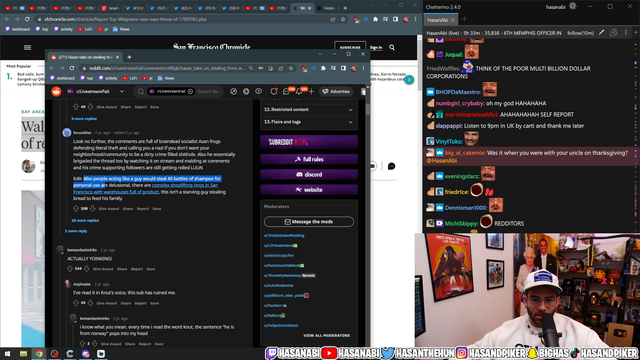Screen dimensions: 640x360
Task: Expand the 28 more replies link
Action: coord(85,220)
